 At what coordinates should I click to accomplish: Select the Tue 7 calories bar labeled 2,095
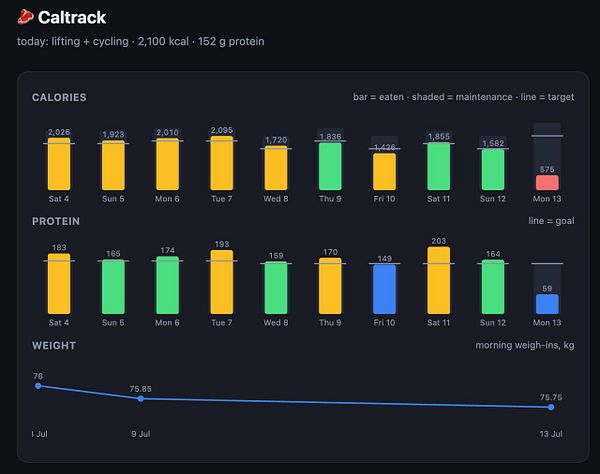coord(222,163)
